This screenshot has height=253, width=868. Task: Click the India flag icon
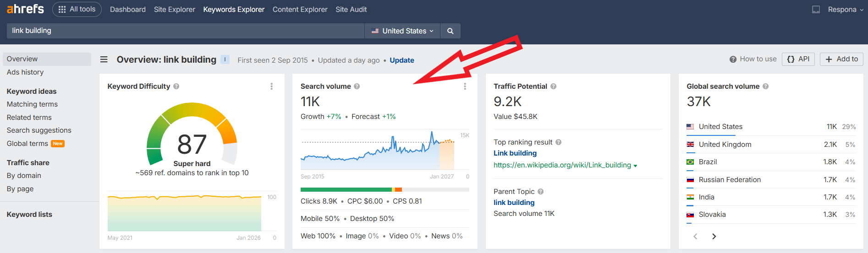pyautogui.click(x=690, y=197)
